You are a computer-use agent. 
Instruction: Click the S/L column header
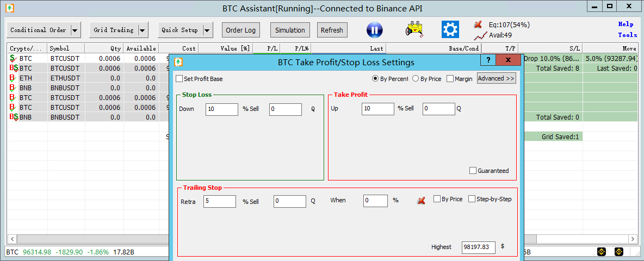pyautogui.click(x=551, y=48)
